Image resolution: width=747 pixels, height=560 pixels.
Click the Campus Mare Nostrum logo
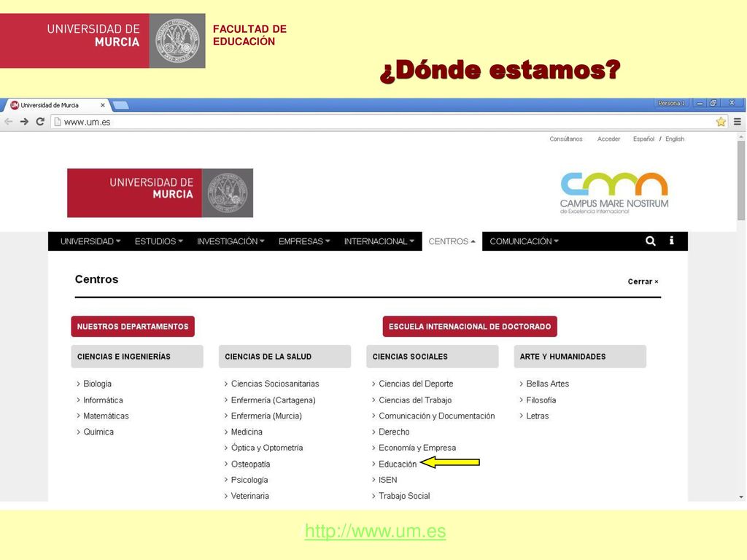coord(614,192)
